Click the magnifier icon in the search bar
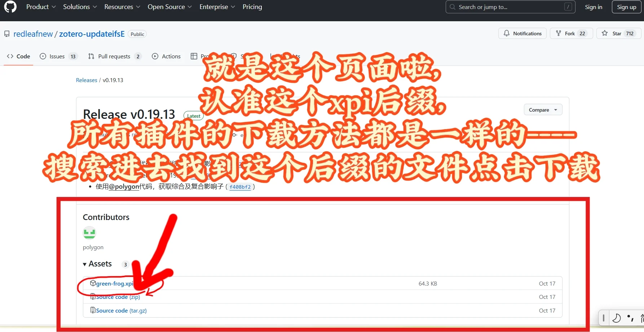Viewport: 644px width, 332px height. point(452,7)
